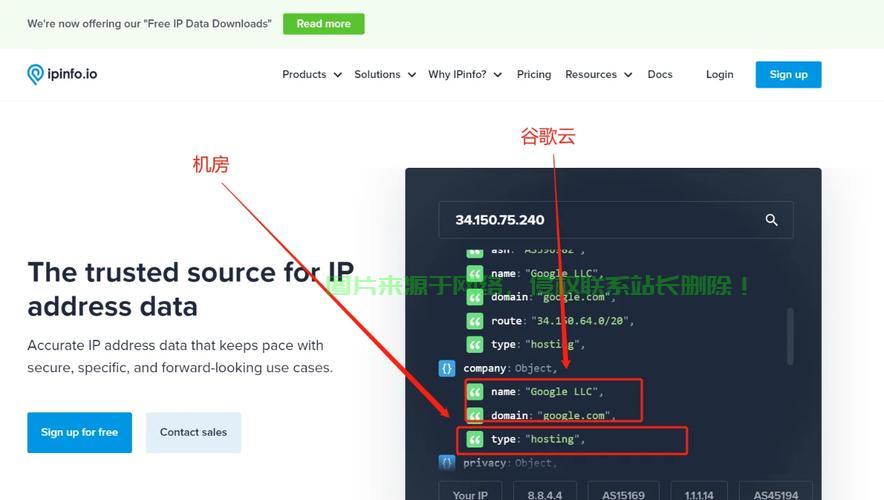The image size is (884, 500).
Task: Select the 1.1.1.14 sample chip
Action: click(x=699, y=492)
